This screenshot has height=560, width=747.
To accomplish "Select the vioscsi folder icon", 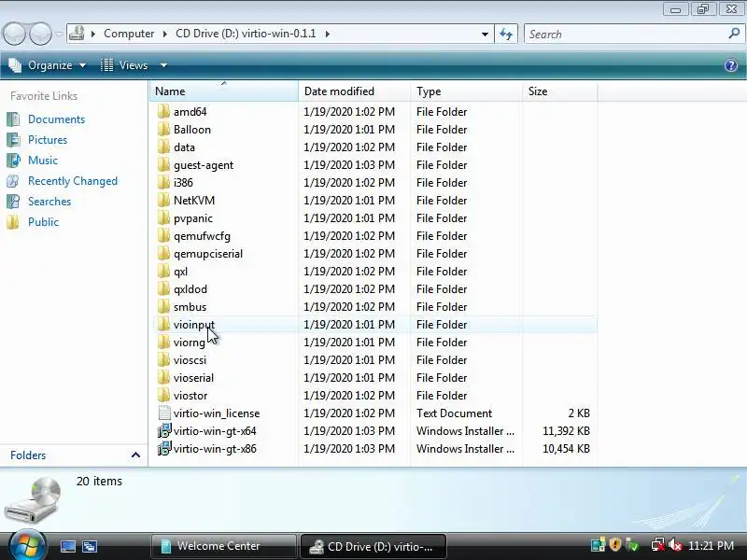I will (x=163, y=359).
